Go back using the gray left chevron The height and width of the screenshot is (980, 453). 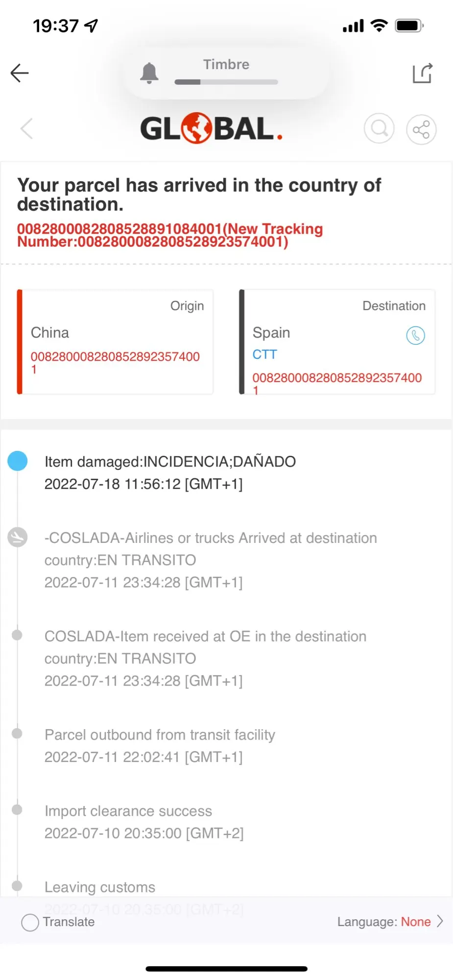click(x=27, y=129)
